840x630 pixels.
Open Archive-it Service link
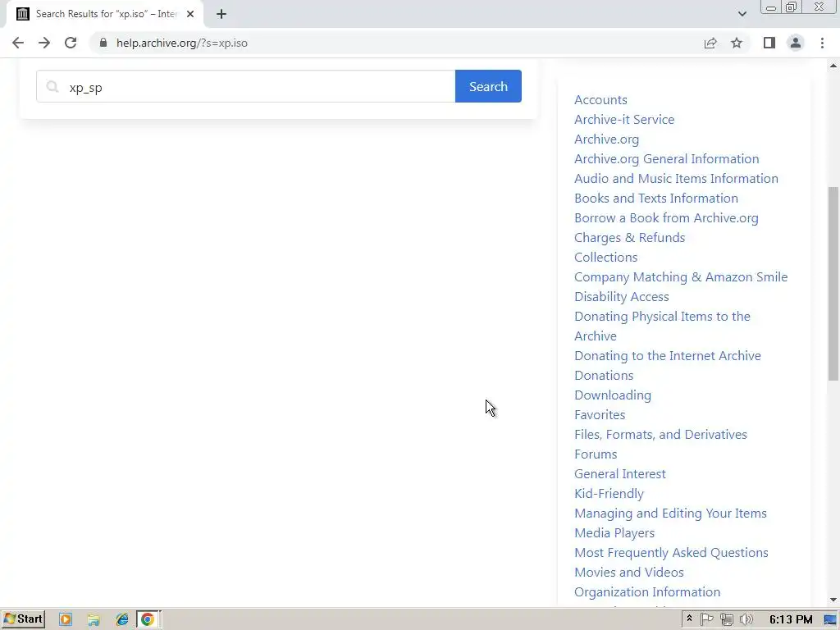pyautogui.click(x=624, y=120)
